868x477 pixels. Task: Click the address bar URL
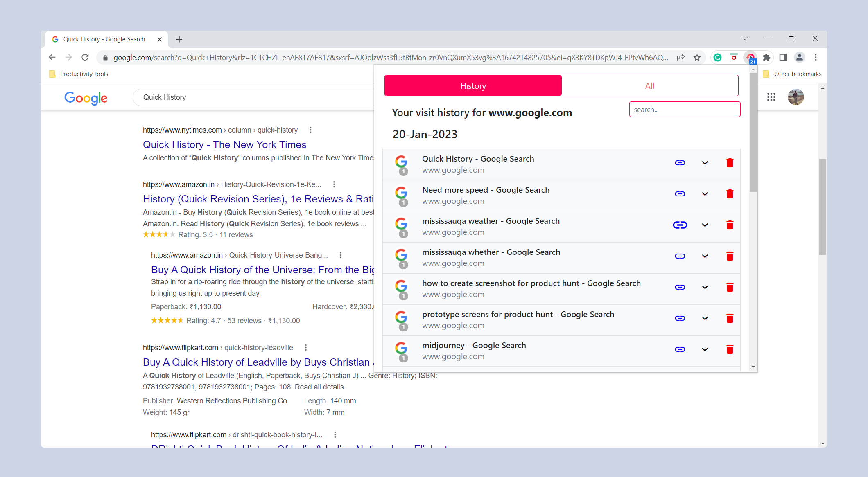pos(391,58)
